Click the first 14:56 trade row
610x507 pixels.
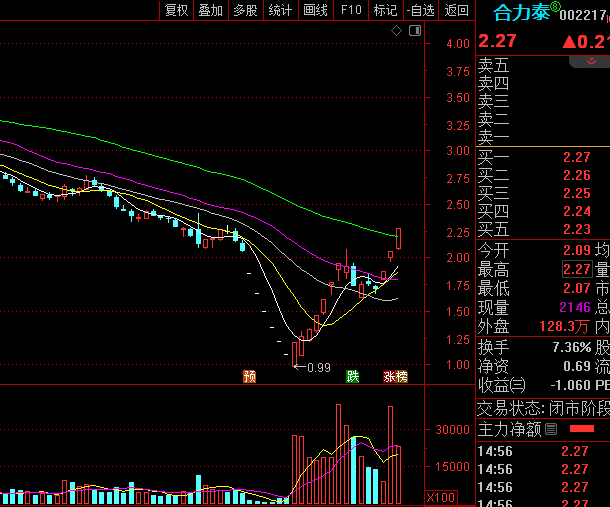543,451
